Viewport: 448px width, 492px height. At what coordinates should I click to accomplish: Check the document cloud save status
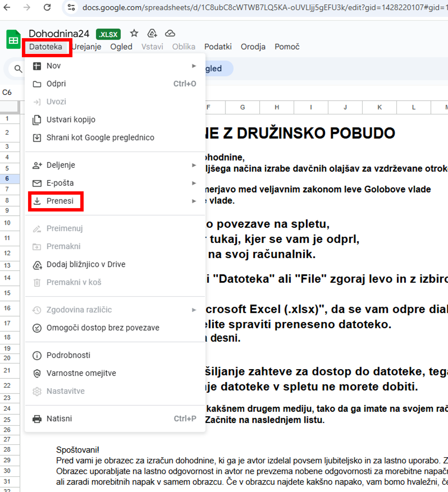170,33
